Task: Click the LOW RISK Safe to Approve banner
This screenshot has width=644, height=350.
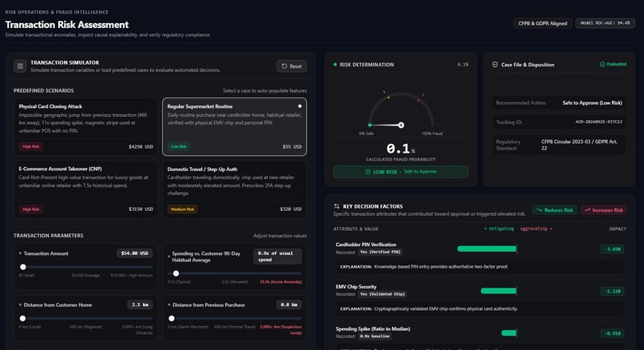Action: point(401,172)
